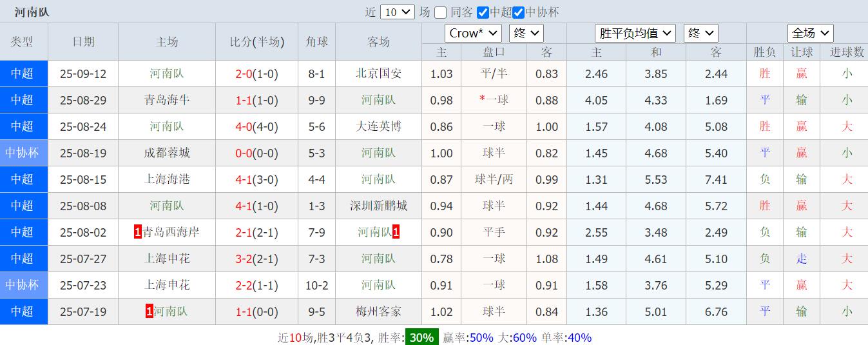Viewport: 868px width, 345px height.
Task: Click red card badge after 河南队 on 25-08-02
Action: [x=396, y=232]
